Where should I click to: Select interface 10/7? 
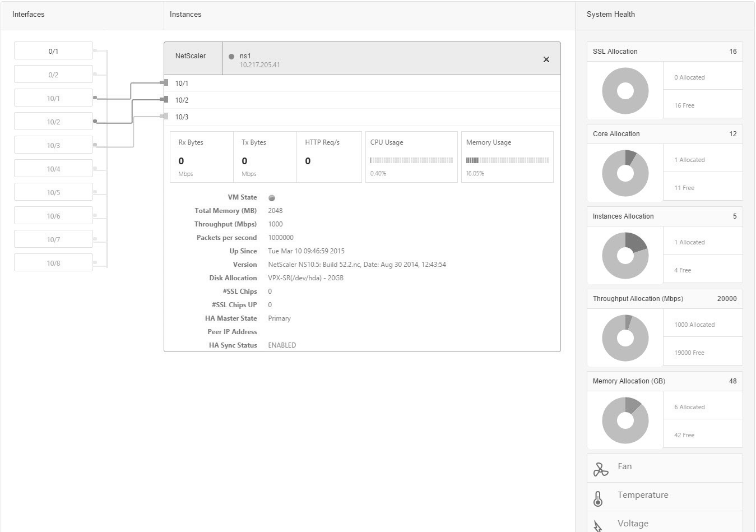coord(53,239)
